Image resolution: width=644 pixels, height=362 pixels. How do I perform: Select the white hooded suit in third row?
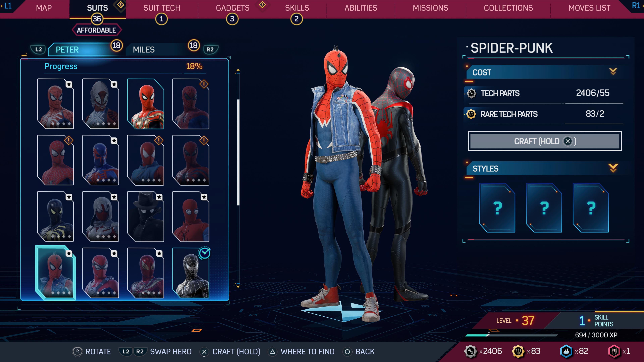tap(100, 217)
